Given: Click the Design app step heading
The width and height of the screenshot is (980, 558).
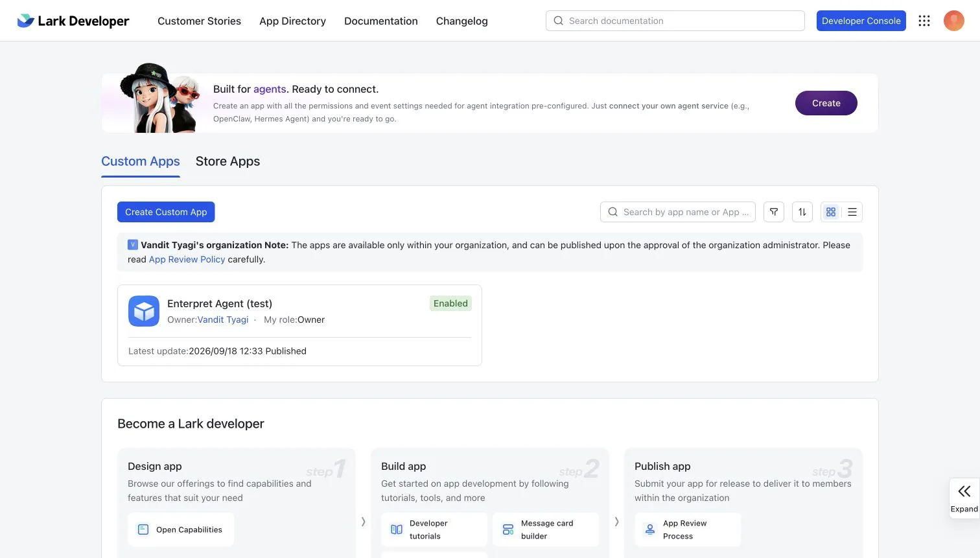Looking at the screenshot, I should click(x=154, y=467).
